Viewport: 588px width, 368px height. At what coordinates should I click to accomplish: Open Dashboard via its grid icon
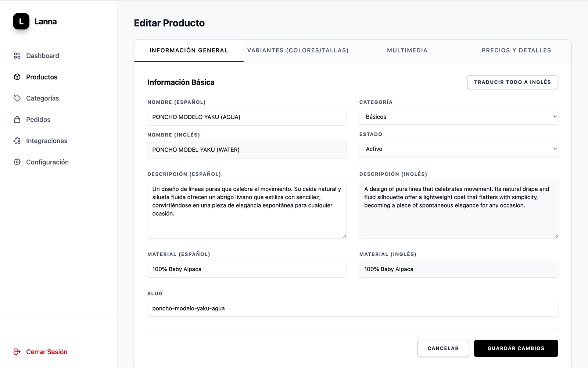(x=17, y=56)
